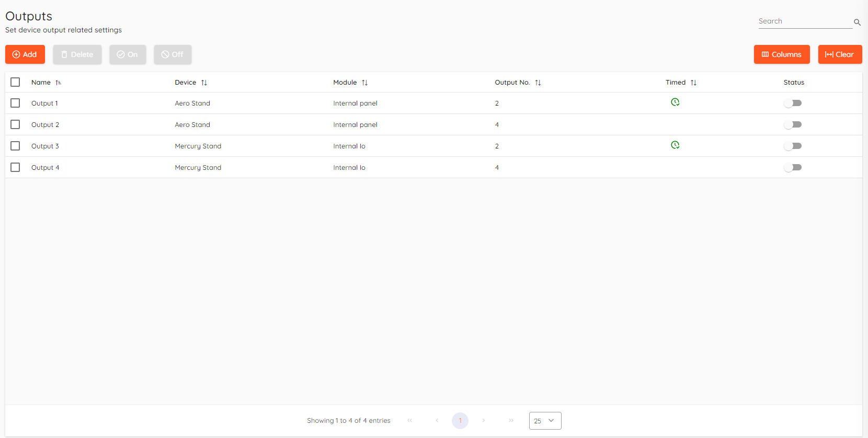Click 'Internal Io' in Output 4 row
Viewport: 868px width, 438px height.
pos(349,168)
